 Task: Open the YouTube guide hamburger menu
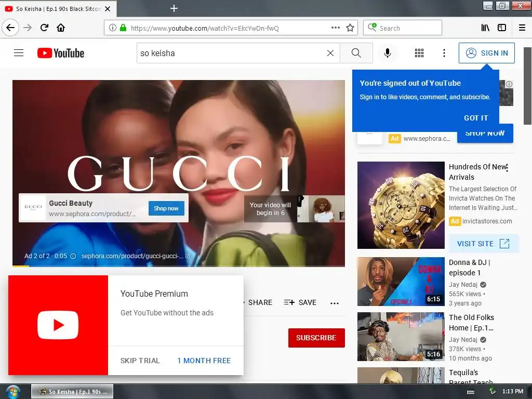click(19, 53)
